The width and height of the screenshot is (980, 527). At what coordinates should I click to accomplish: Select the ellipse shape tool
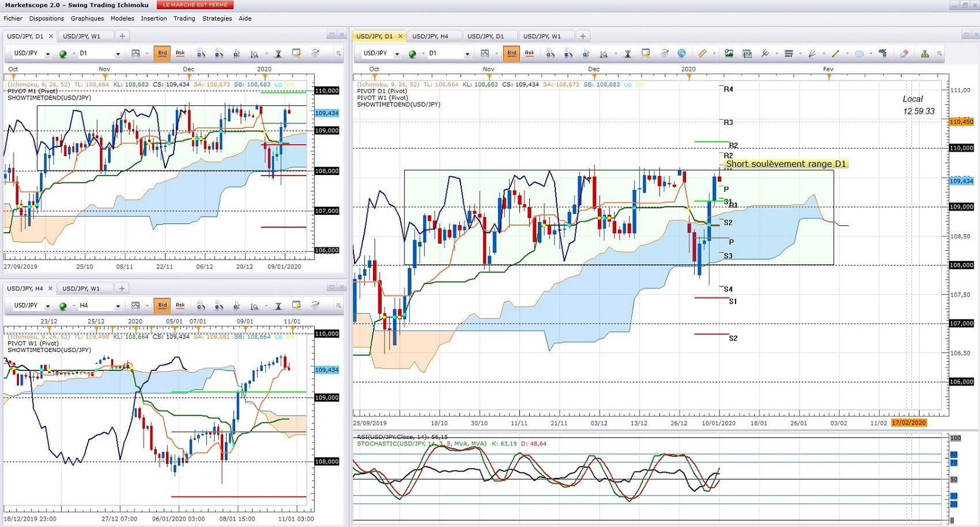click(x=860, y=54)
